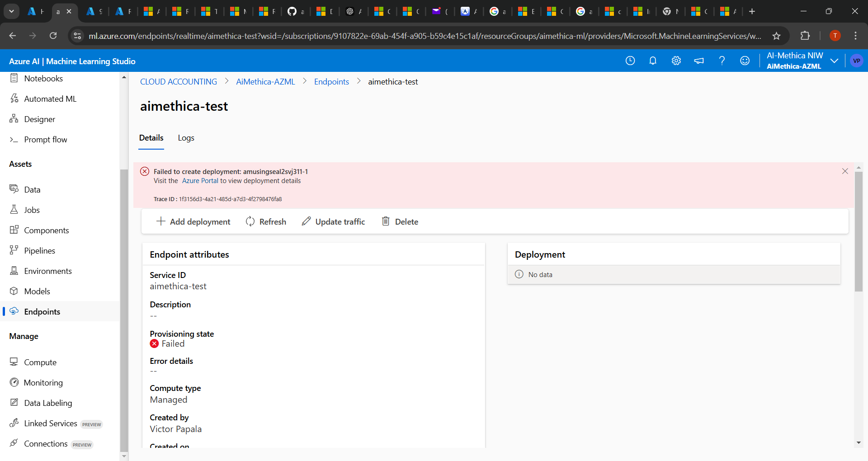
Task: Open Linked Services preview
Action: point(56,423)
